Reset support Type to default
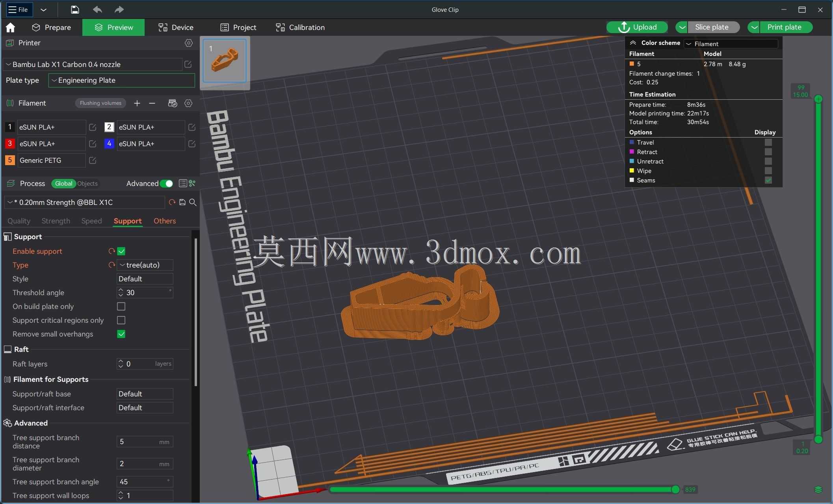 point(112,265)
